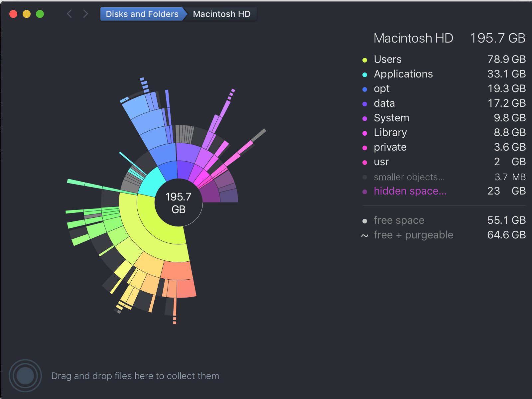The image size is (532, 399).
Task: Open the Users folder entry
Action: (444, 59)
